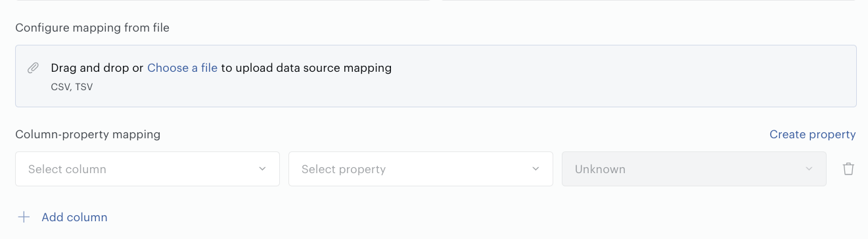Click the file upload drop zone
868x239 pixels.
(436, 76)
